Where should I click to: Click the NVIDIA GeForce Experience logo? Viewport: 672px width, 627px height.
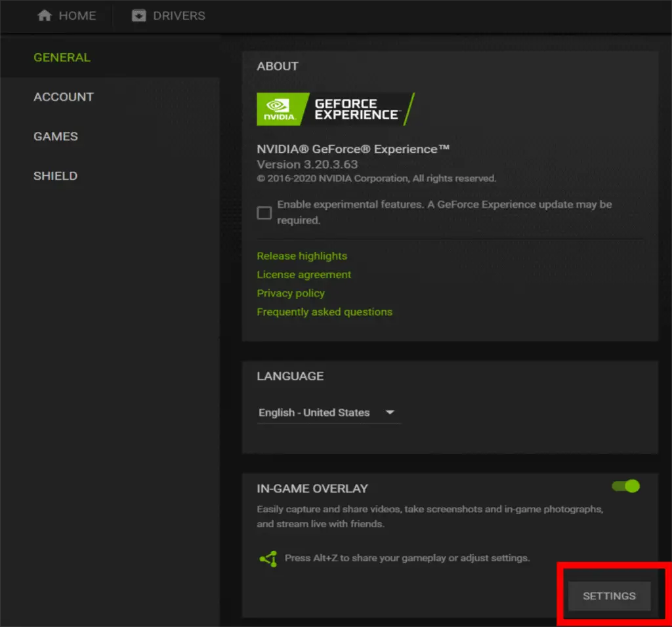(x=335, y=110)
